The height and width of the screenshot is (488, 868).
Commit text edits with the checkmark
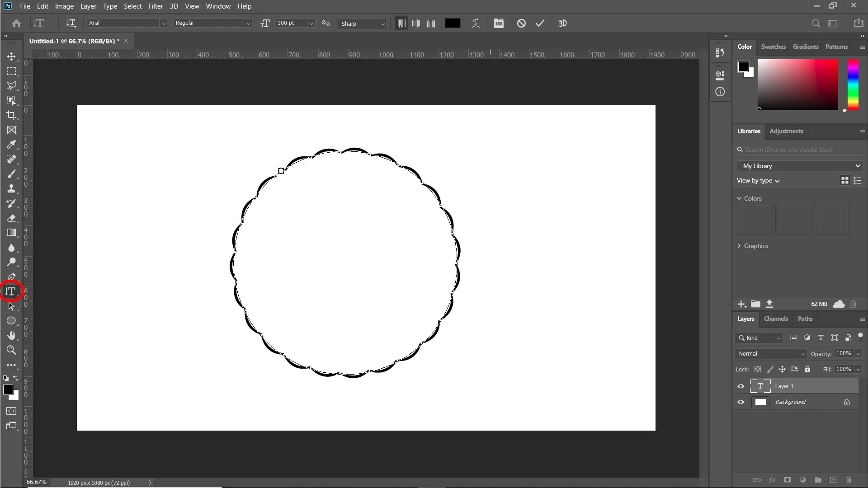(540, 23)
